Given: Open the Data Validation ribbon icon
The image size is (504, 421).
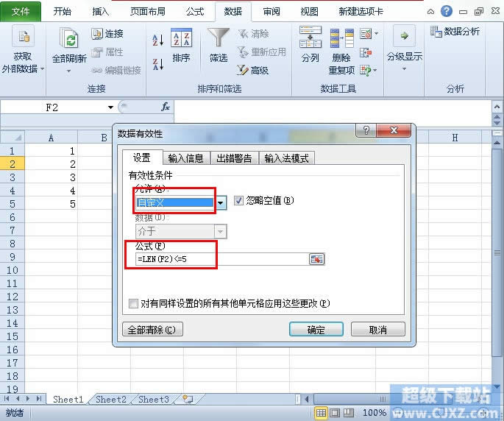Looking at the screenshot, I should [366, 33].
